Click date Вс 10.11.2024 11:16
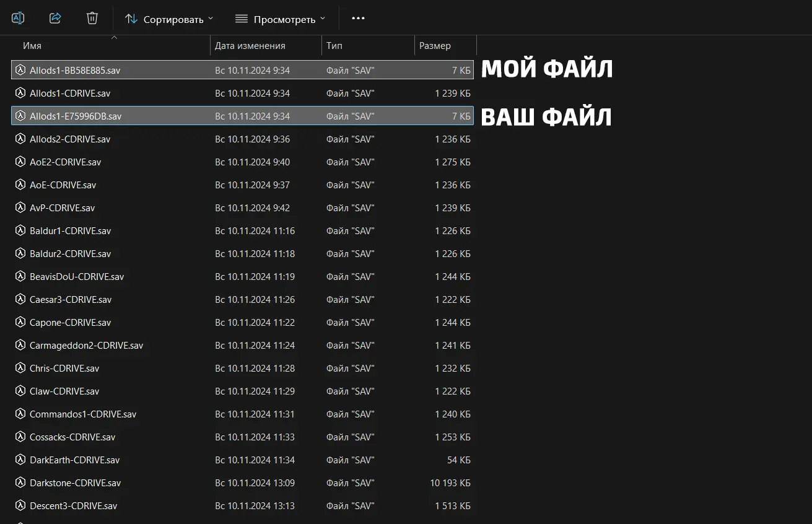 point(255,231)
